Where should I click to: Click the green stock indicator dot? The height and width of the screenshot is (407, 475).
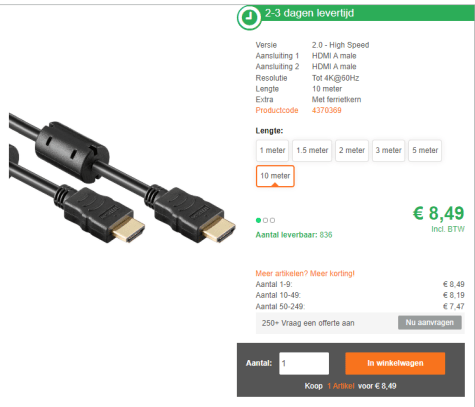pyautogui.click(x=258, y=220)
